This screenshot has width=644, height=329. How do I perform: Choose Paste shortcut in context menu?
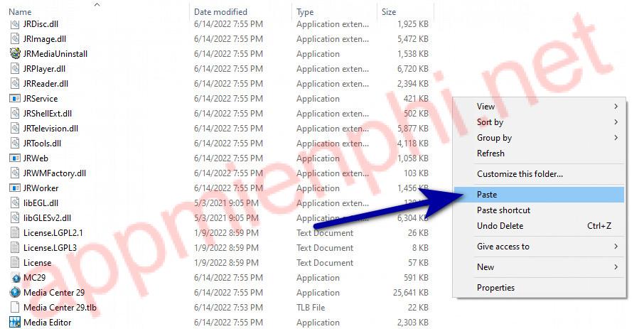point(539,210)
